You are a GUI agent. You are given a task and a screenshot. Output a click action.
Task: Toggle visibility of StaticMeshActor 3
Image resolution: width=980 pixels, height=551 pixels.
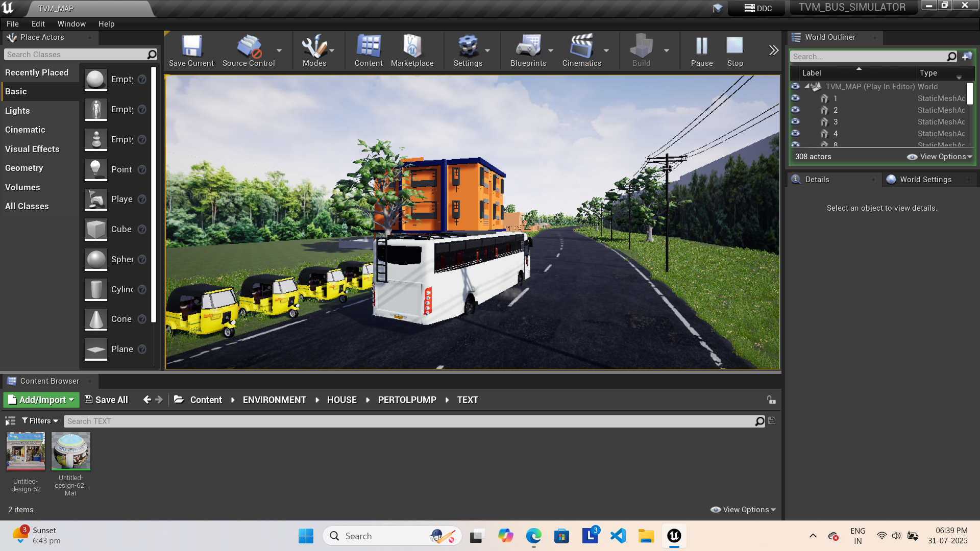[796, 121]
